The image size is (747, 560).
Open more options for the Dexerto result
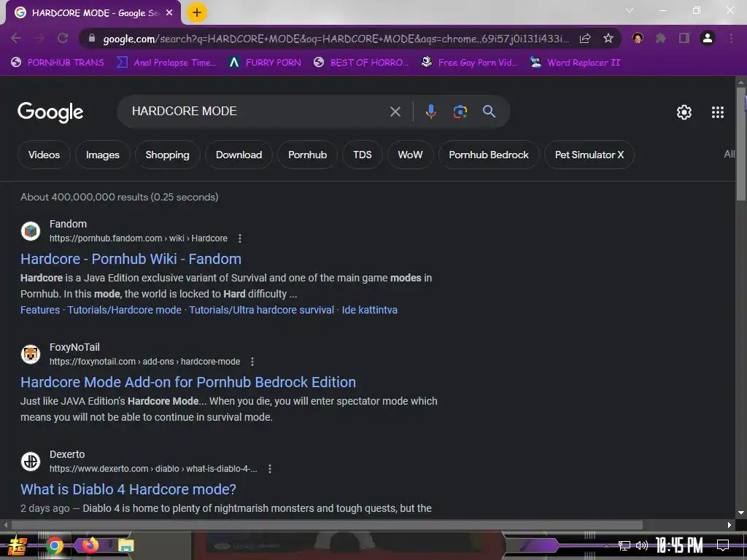[270, 469]
